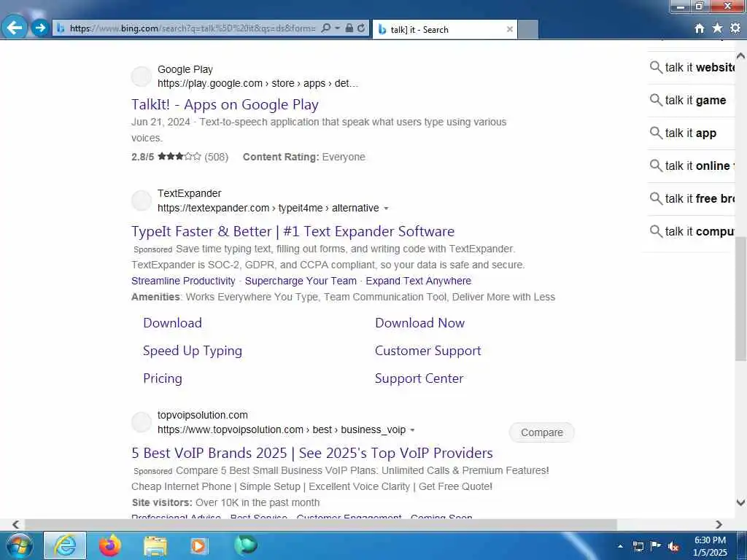Click Internet Explorer taskbar icon
The width and height of the screenshot is (747, 560).
click(65, 545)
